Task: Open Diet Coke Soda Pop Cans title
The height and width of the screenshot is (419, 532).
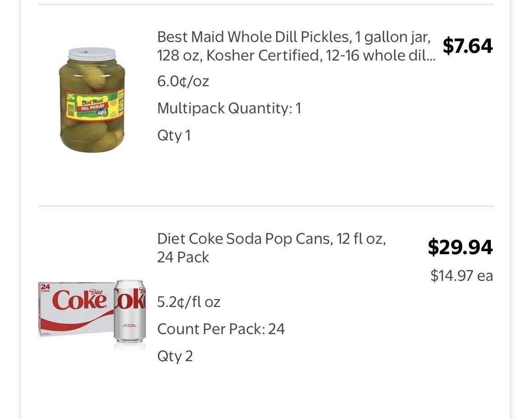Action: (x=271, y=238)
